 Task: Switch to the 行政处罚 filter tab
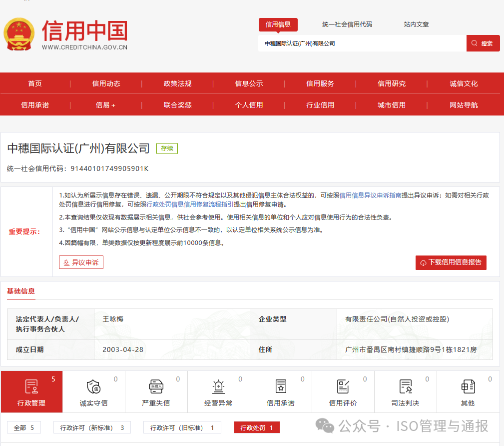256,427
